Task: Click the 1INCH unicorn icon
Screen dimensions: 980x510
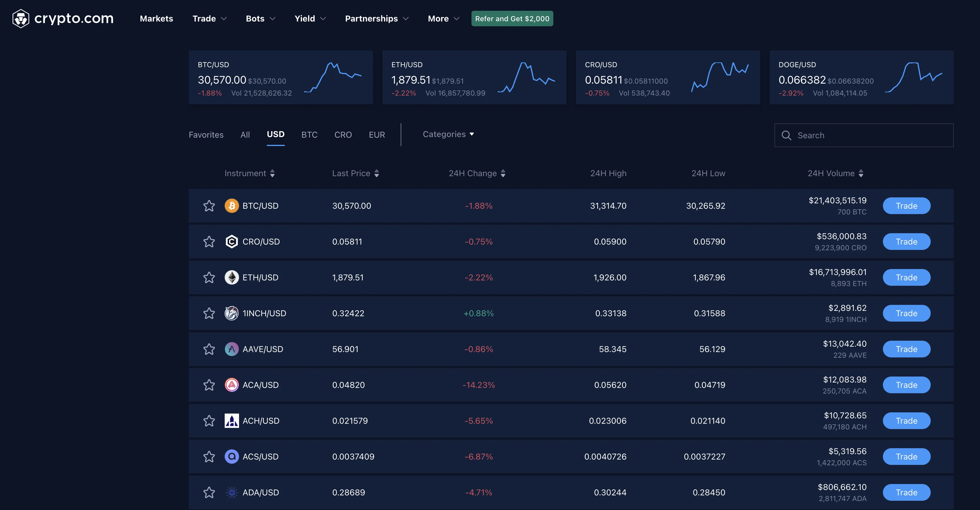Action: click(231, 314)
